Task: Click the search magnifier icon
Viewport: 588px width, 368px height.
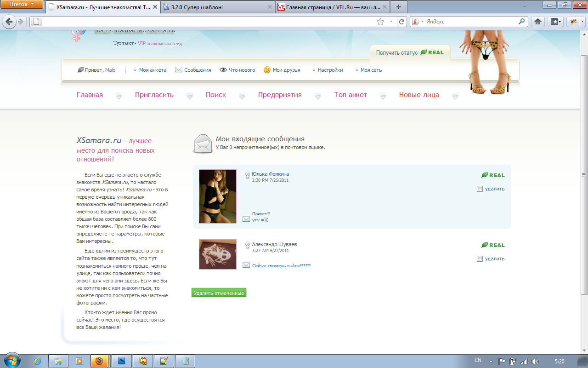Action: click(x=522, y=21)
